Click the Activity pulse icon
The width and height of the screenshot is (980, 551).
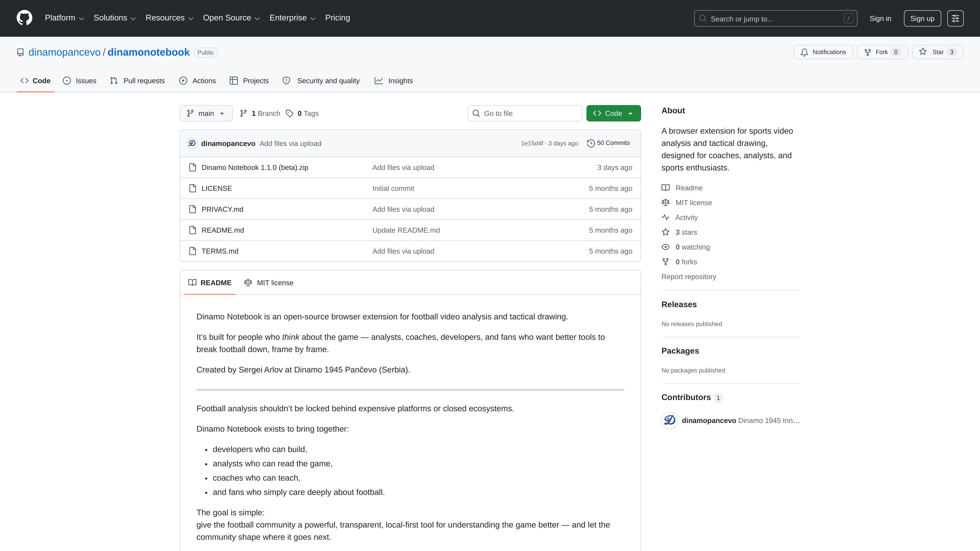coord(665,218)
